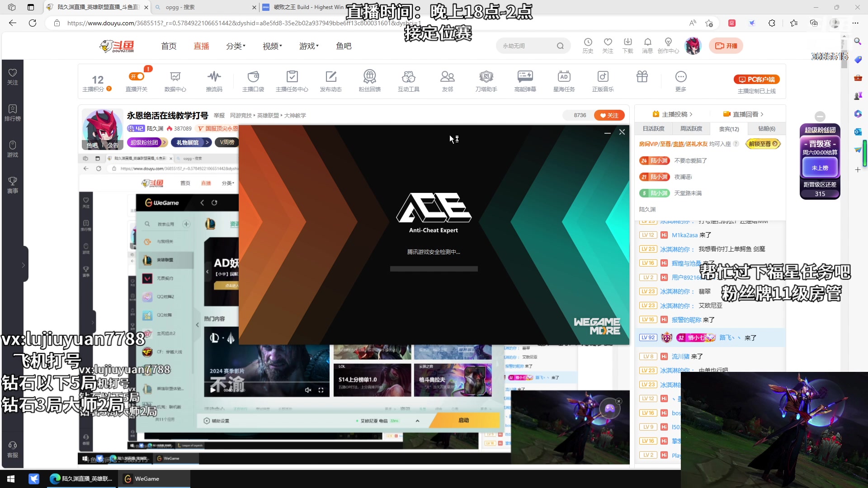The image size is (868, 488).
Task: Switch to 贵宾(12) tab
Action: (x=729, y=129)
